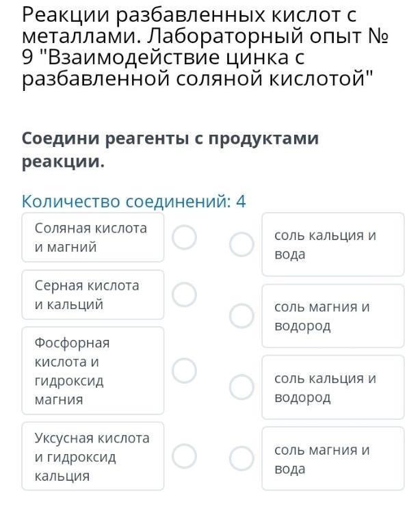
Task: Select connector circle beside 'соль магния и вода'
Action: click(x=241, y=459)
